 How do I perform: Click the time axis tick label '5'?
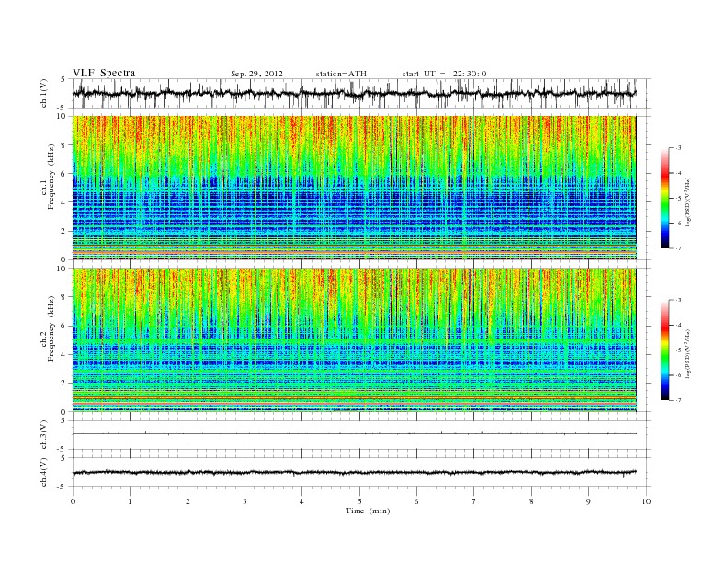tap(359, 501)
